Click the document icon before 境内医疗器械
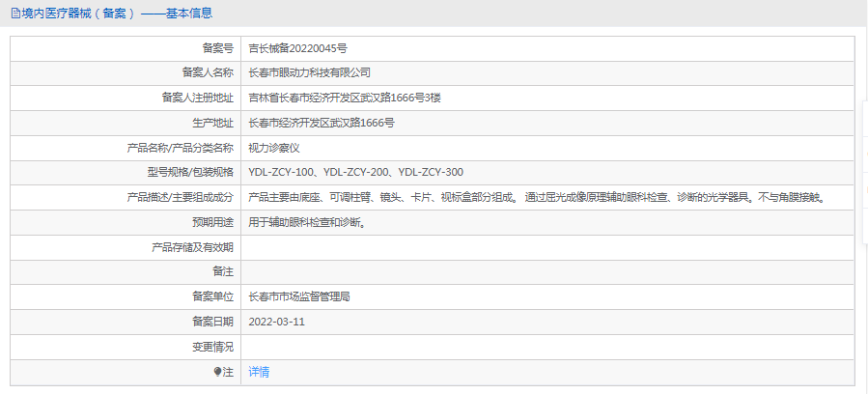The width and height of the screenshot is (868, 394). tap(15, 14)
